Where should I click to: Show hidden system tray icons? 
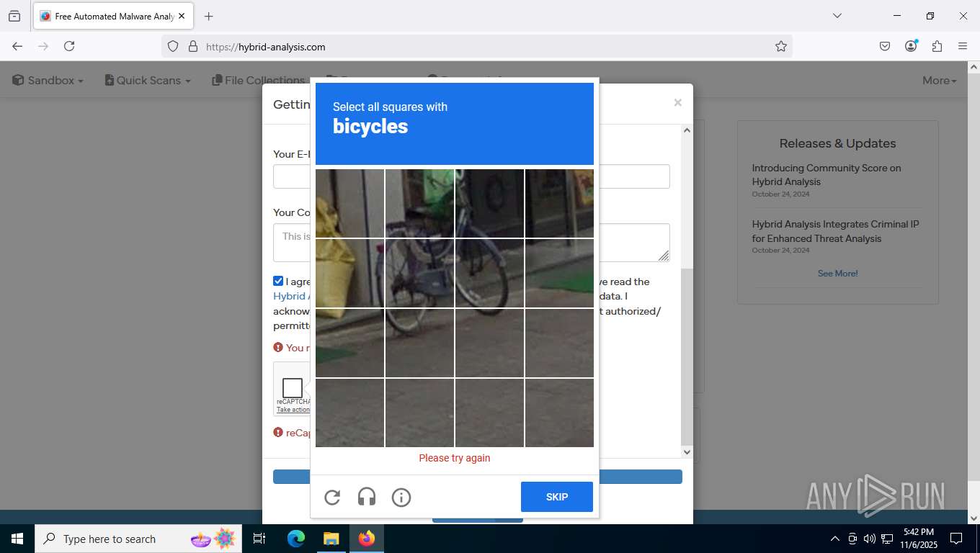(835, 539)
